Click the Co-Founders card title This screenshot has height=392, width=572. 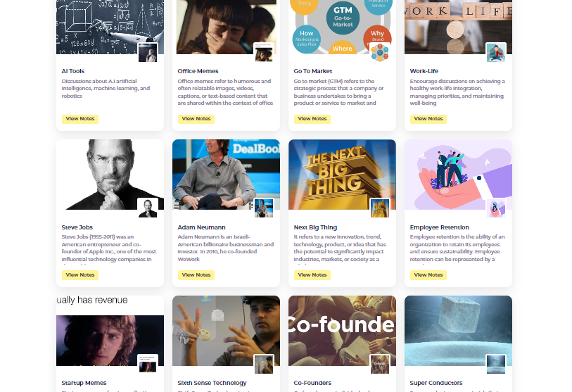tap(312, 383)
